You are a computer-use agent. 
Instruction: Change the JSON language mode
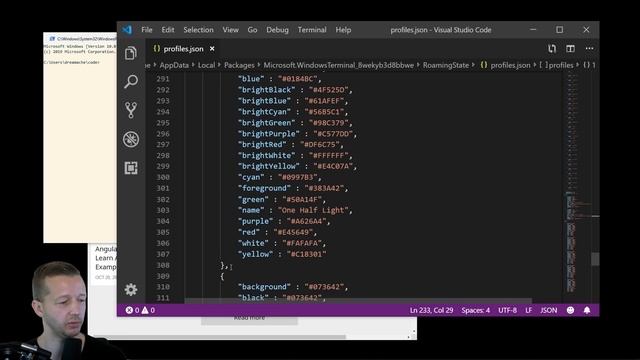549,310
